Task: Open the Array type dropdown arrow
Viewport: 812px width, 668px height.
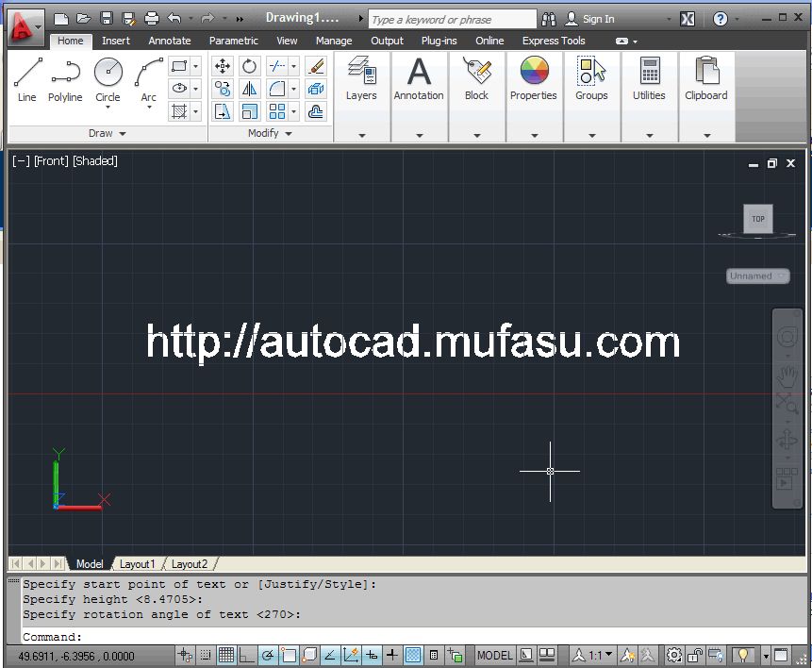Action: [293, 111]
